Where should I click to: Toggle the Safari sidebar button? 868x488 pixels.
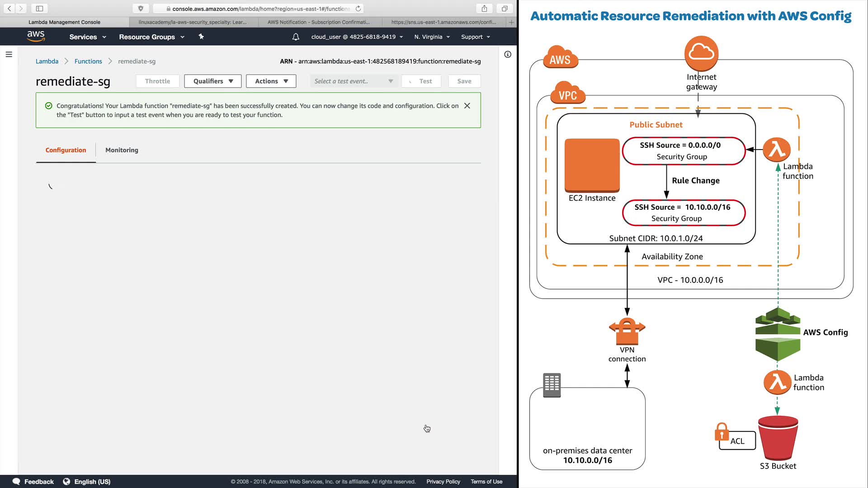pyautogui.click(x=39, y=9)
